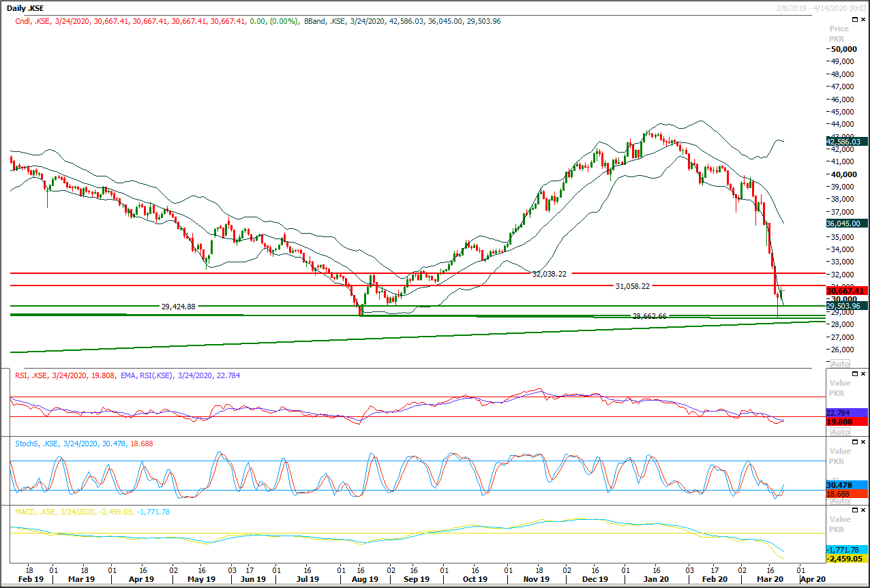The width and height of the screenshot is (870, 588).
Task: Close the RSI indicator pane
Action: (x=865, y=374)
